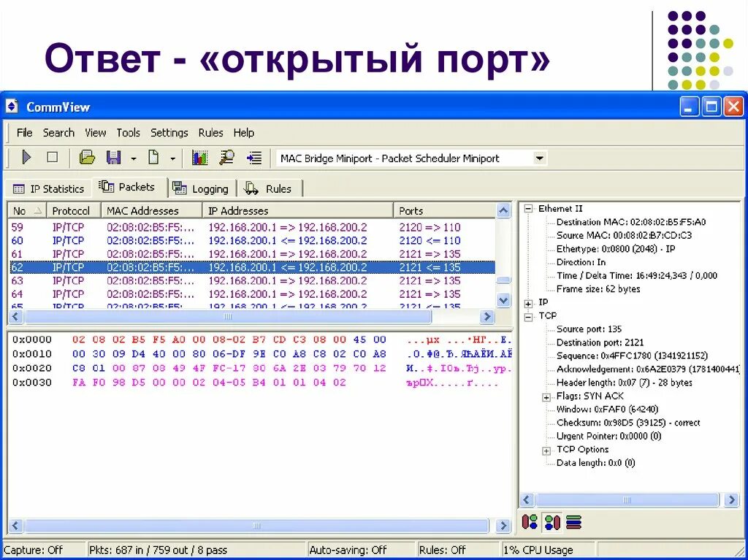The height and width of the screenshot is (560, 748).
Task: Expand the IP tree node
Action: (x=528, y=303)
